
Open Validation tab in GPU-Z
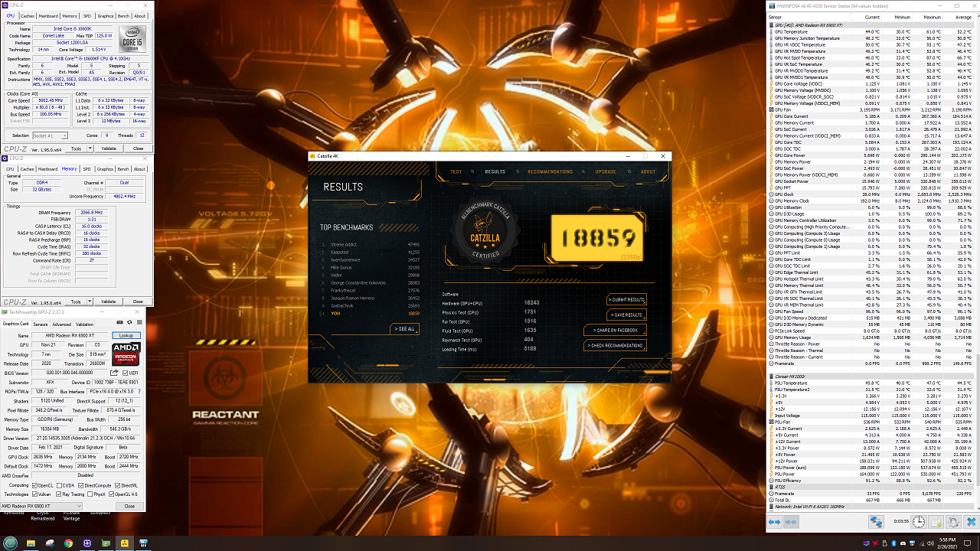tap(84, 324)
